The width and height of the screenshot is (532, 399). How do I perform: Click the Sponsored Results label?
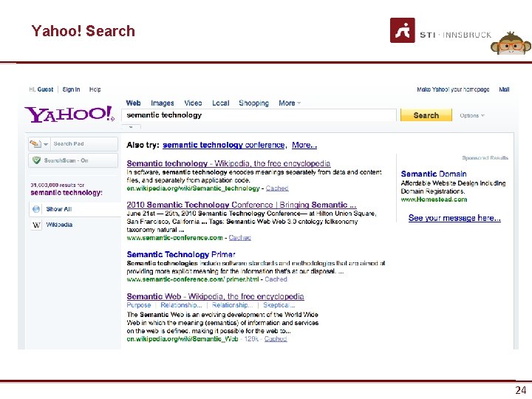pos(485,158)
